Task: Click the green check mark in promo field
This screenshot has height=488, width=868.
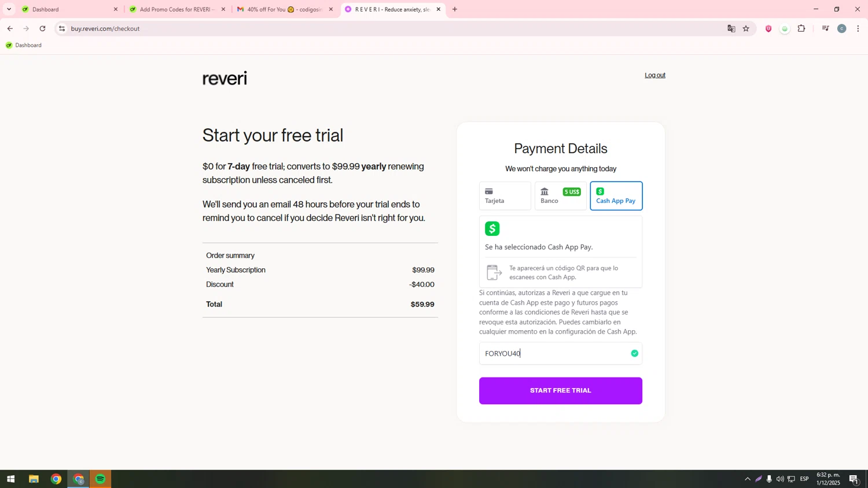Action: click(634, 353)
